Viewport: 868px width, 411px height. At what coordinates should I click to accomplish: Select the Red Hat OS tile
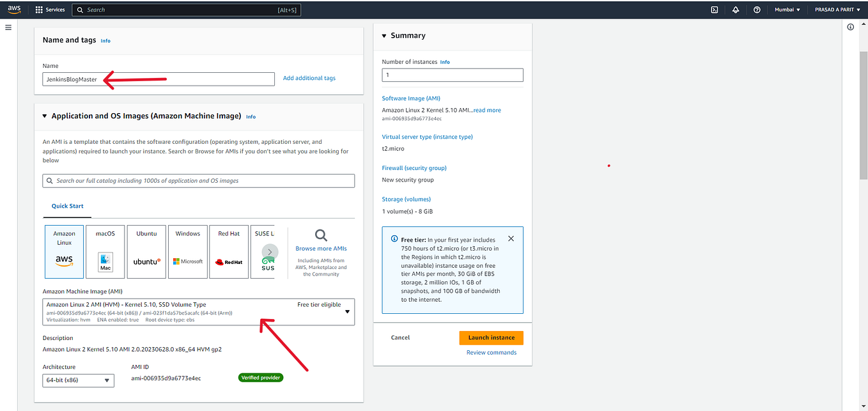tap(229, 251)
